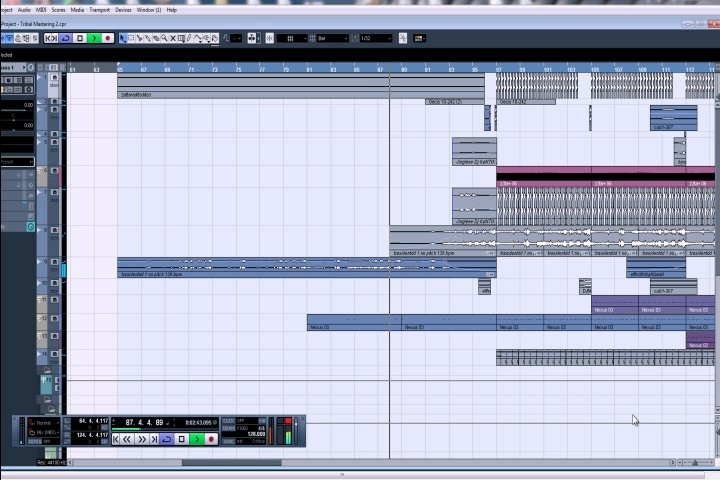Toggle Autoscroll in the toolbar
The width and height of the screenshot is (720, 480).
pyautogui.click(x=252, y=39)
